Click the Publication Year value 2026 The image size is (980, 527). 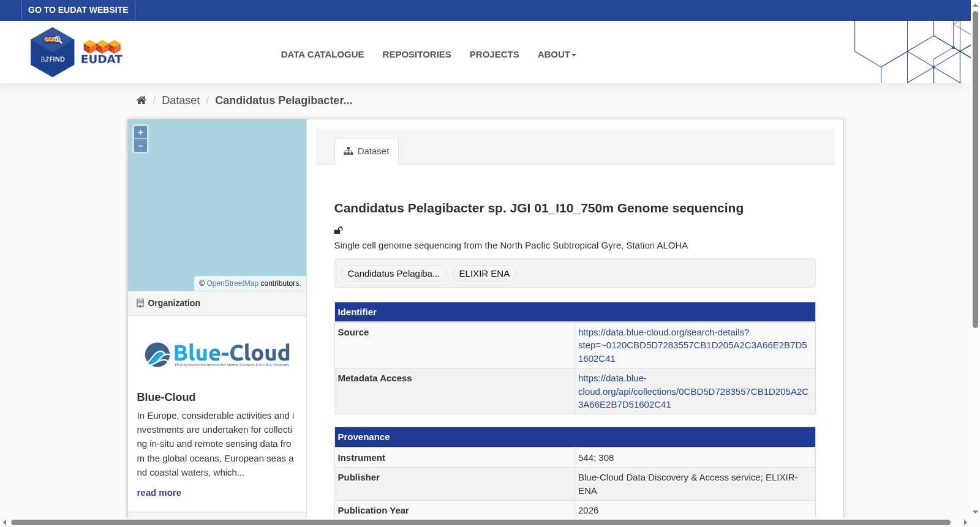(589, 510)
